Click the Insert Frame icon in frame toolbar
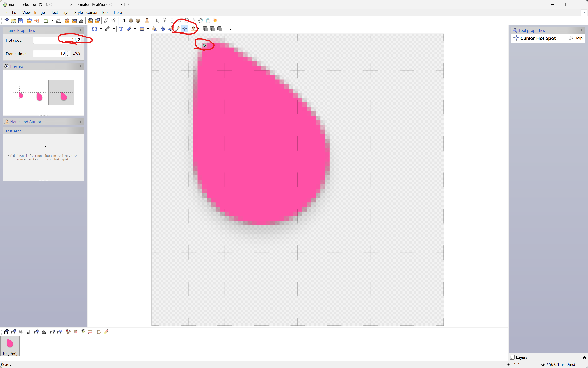Viewport: 588px width, 368px height. (x=6, y=332)
